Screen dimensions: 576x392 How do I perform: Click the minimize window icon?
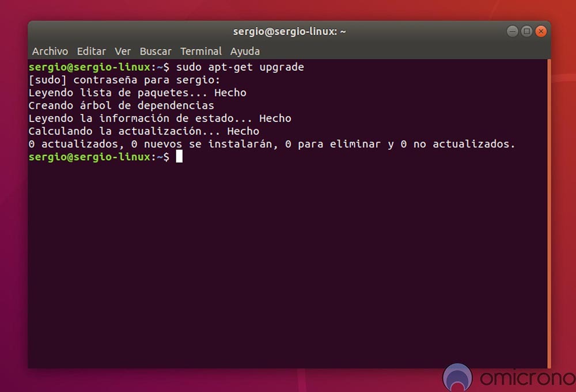(x=512, y=31)
